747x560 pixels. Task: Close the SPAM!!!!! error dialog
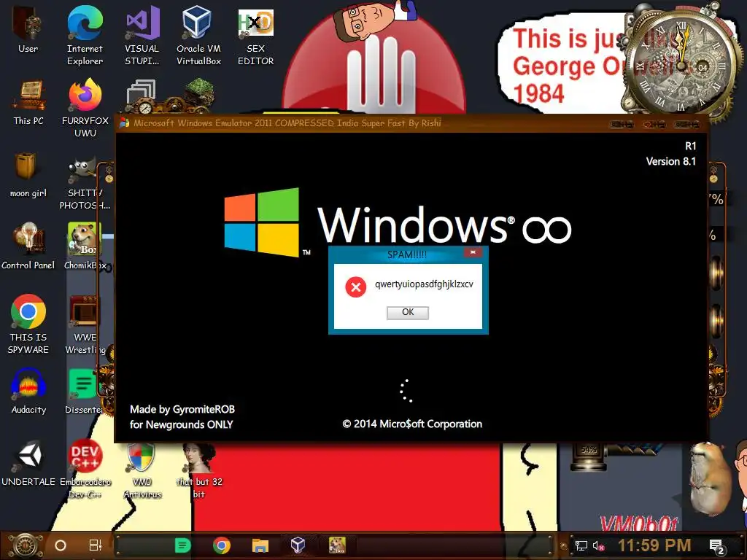pos(473,252)
